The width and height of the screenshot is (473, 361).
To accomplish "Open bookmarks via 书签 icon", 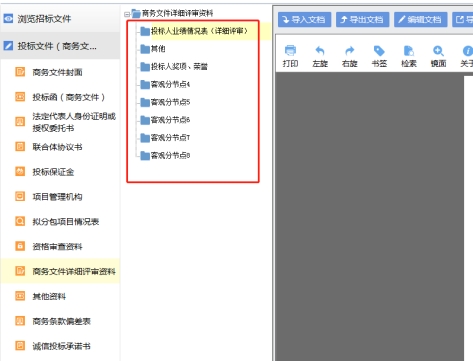I will point(379,51).
